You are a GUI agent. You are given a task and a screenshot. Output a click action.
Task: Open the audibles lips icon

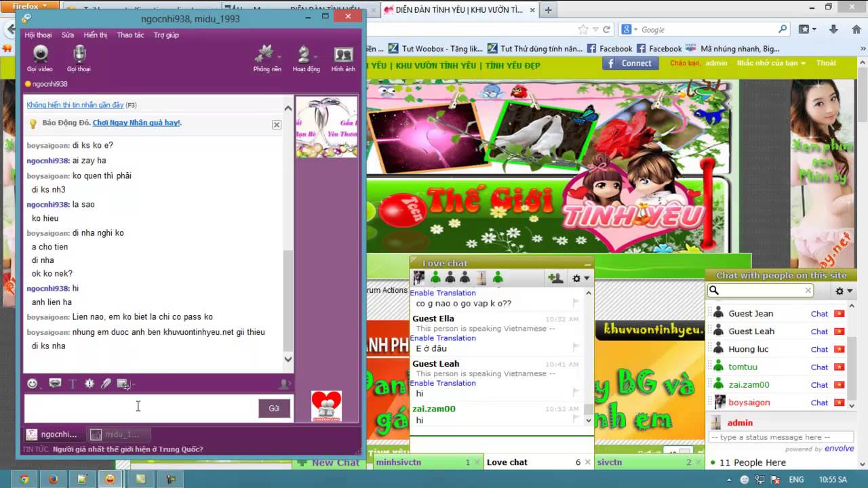click(55, 384)
